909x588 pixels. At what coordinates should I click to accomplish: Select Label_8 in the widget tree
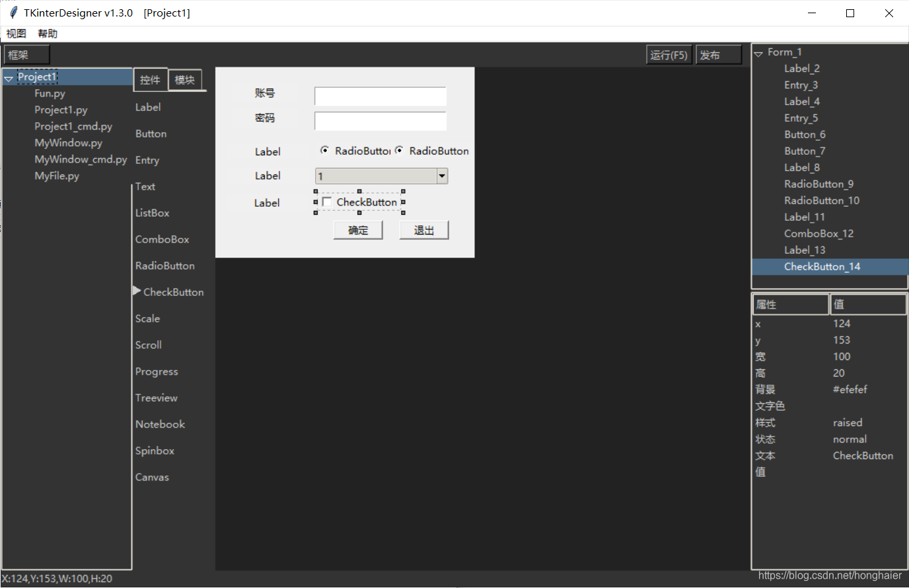click(x=802, y=168)
